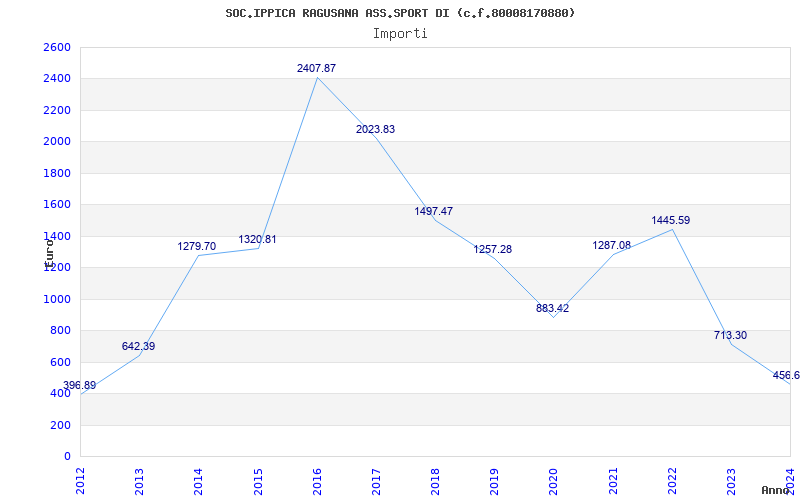Viewport: 800px width, 500px height.
Task: Click the 2012 x-axis year label
Action: point(81,482)
